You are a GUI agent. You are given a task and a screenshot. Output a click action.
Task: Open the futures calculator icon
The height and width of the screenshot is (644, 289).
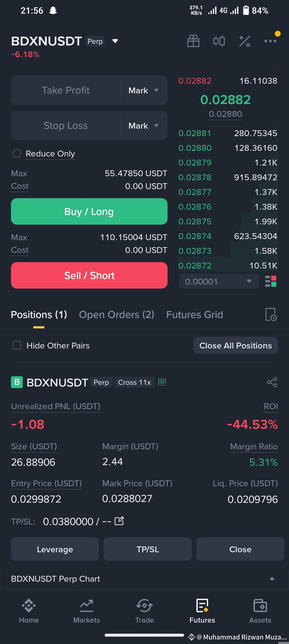click(x=245, y=41)
